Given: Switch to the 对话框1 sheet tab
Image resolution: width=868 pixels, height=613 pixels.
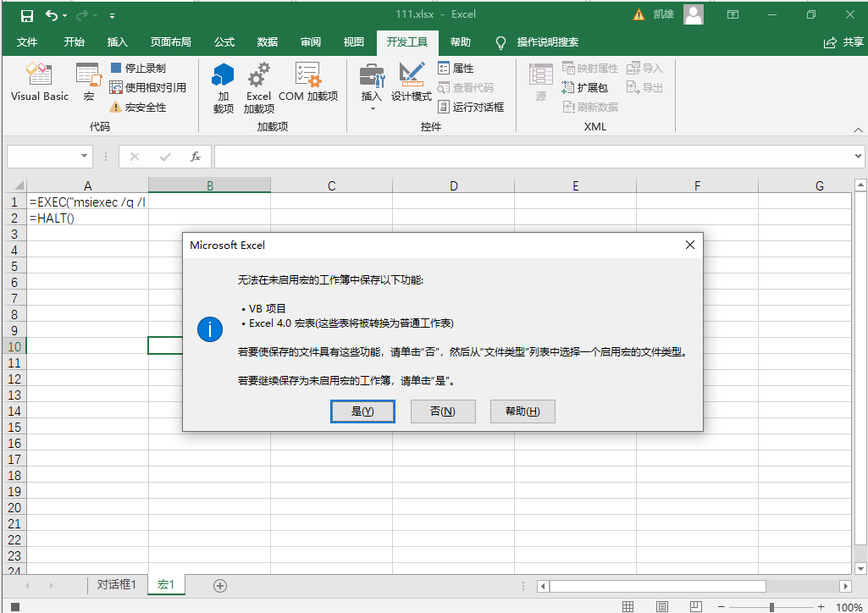Looking at the screenshot, I should click(x=116, y=584).
